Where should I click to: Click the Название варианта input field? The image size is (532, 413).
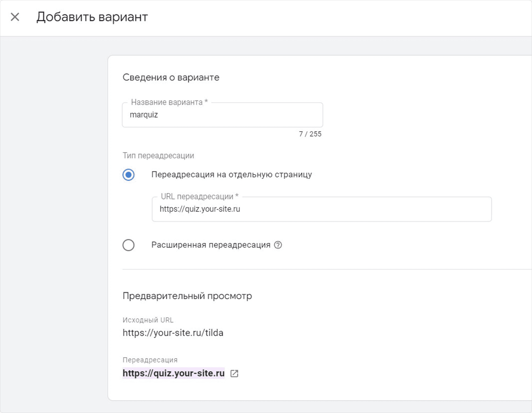point(222,115)
